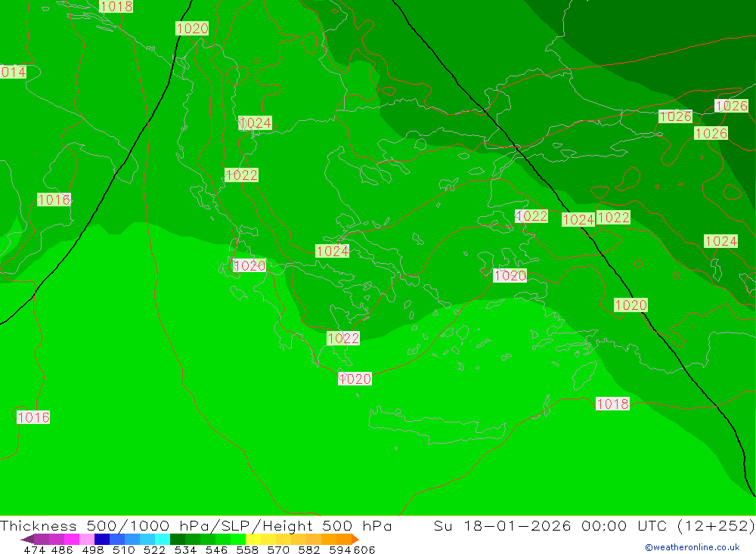The image size is (756, 554).
Task: Click legend value 498
Action: click(x=92, y=549)
